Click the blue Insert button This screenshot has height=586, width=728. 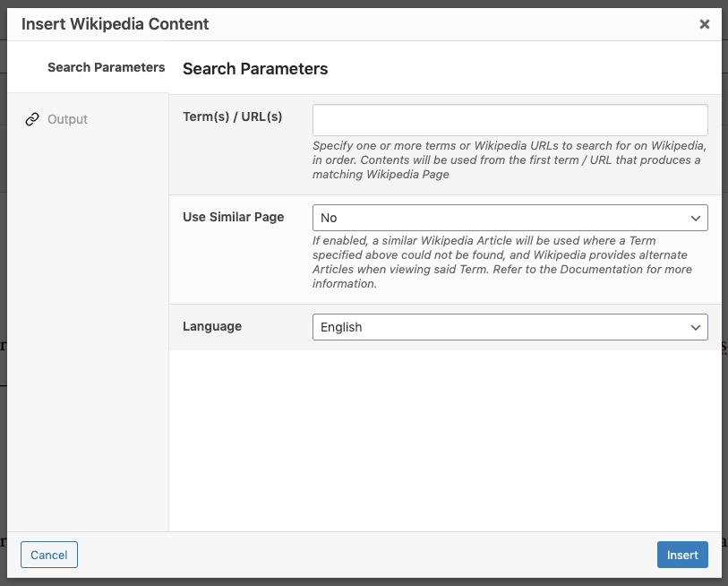coord(682,555)
